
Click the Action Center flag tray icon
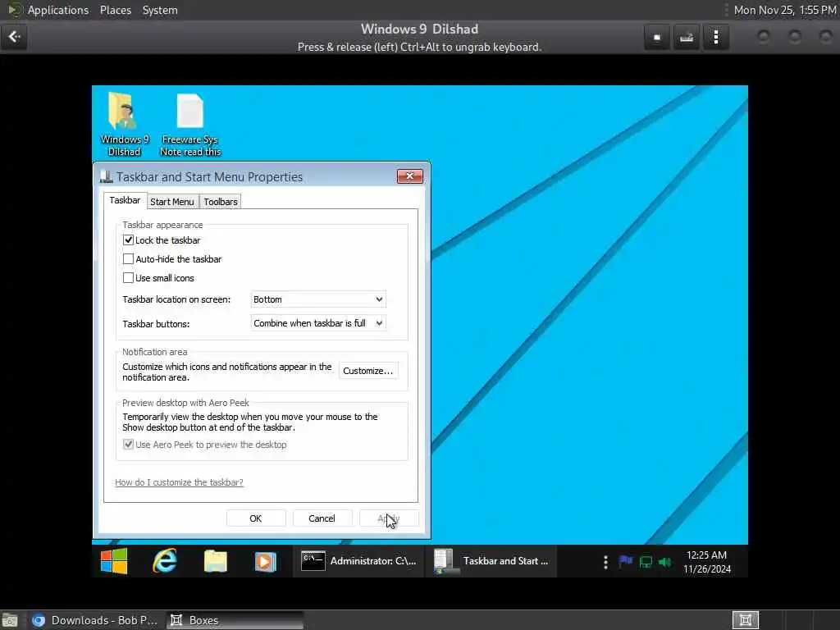point(625,562)
